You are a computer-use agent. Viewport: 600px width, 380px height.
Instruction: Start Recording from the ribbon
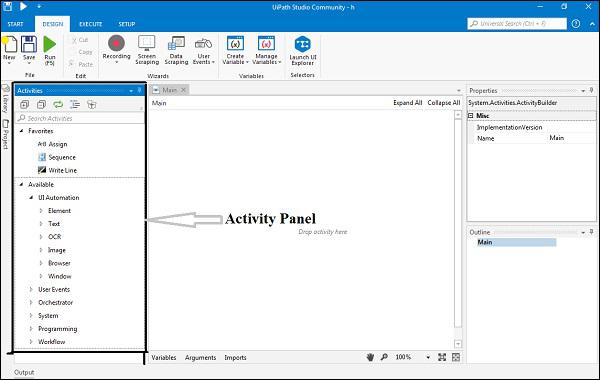(116, 43)
